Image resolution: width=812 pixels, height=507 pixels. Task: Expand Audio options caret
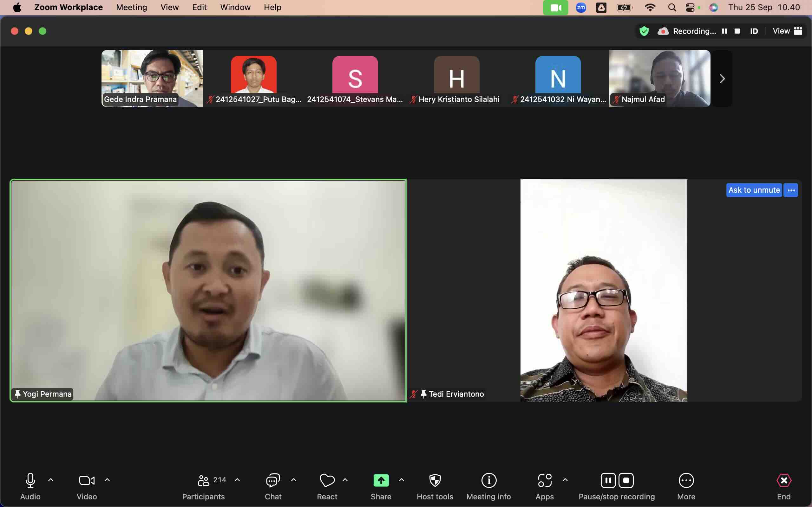pos(51,480)
